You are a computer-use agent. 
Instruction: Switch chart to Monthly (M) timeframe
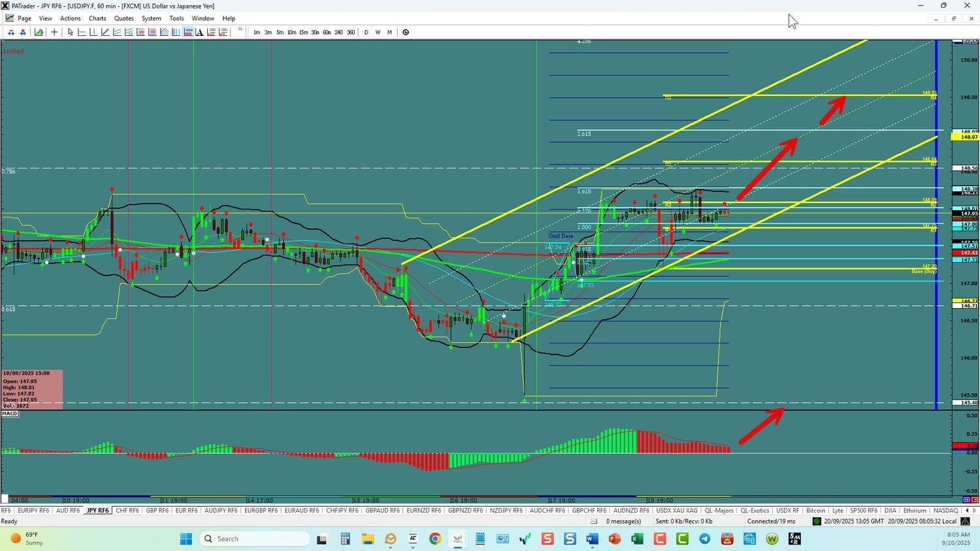tap(389, 32)
